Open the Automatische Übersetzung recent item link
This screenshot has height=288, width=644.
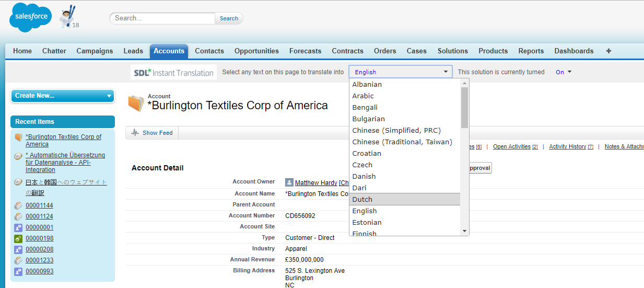click(x=65, y=163)
